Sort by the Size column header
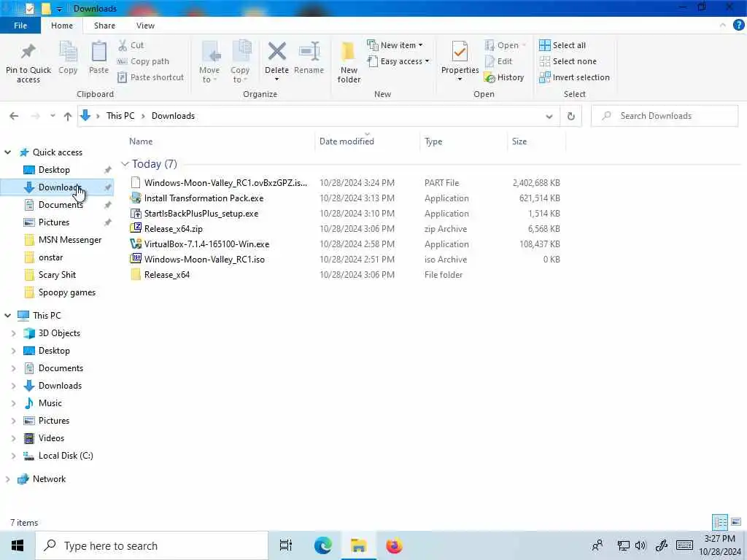 519,141
